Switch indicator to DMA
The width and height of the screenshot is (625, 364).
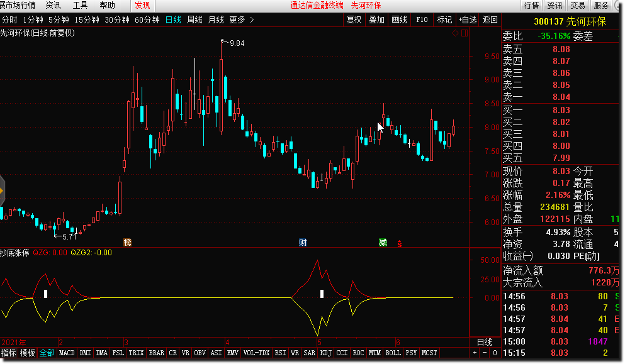(x=101, y=353)
